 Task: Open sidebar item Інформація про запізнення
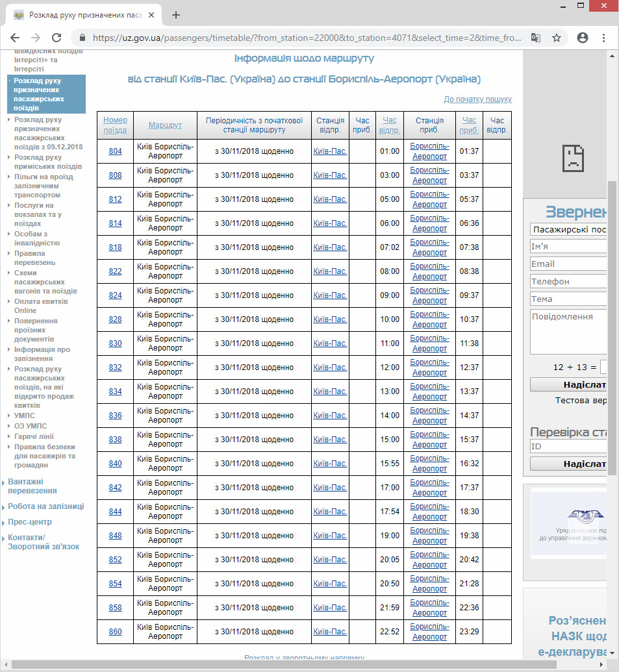[42, 354]
